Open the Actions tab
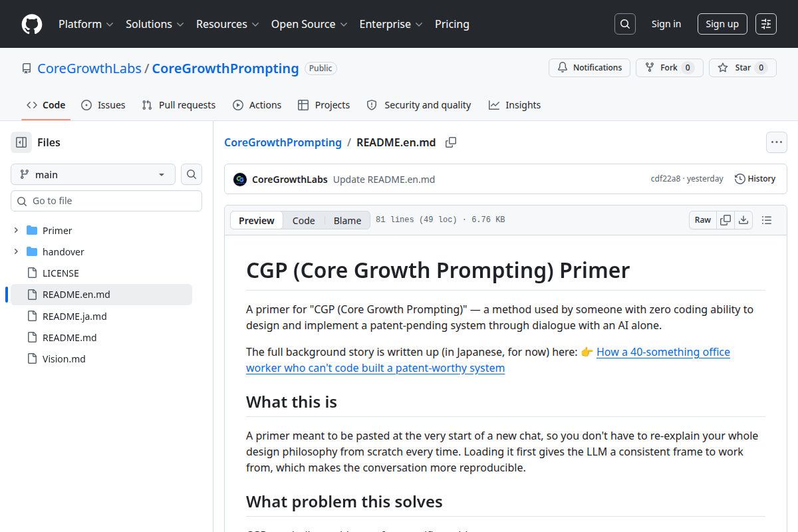Screen dimensions: 798x532 257,105
